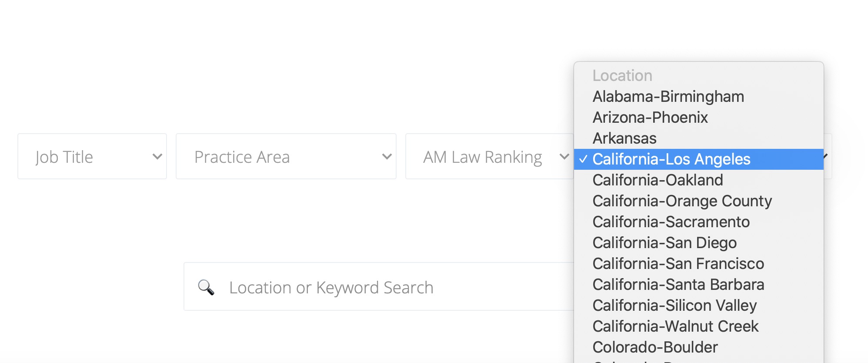
Task: Pick Arkansas from the location options
Action: [624, 138]
